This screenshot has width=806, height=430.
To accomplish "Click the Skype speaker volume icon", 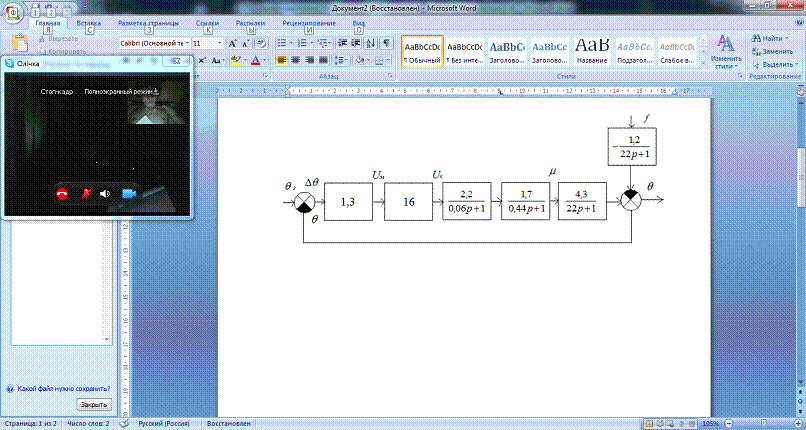I will tap(106, 193).
